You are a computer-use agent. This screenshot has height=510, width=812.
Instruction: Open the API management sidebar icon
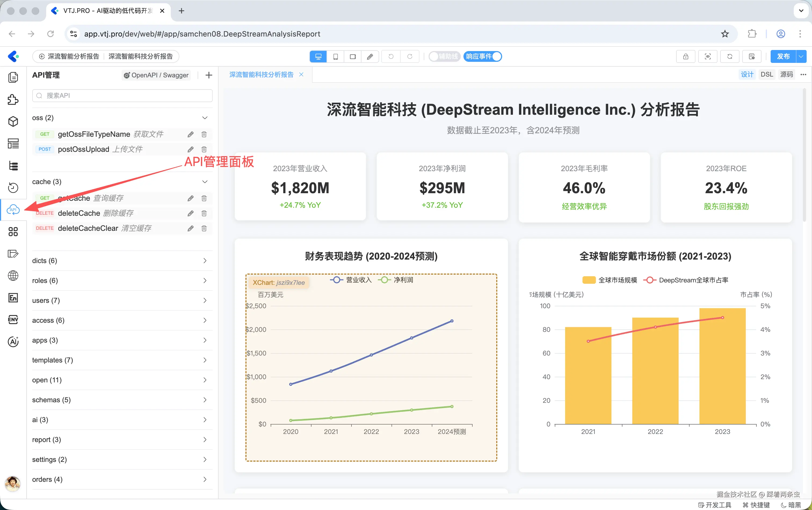coord(13,210)
